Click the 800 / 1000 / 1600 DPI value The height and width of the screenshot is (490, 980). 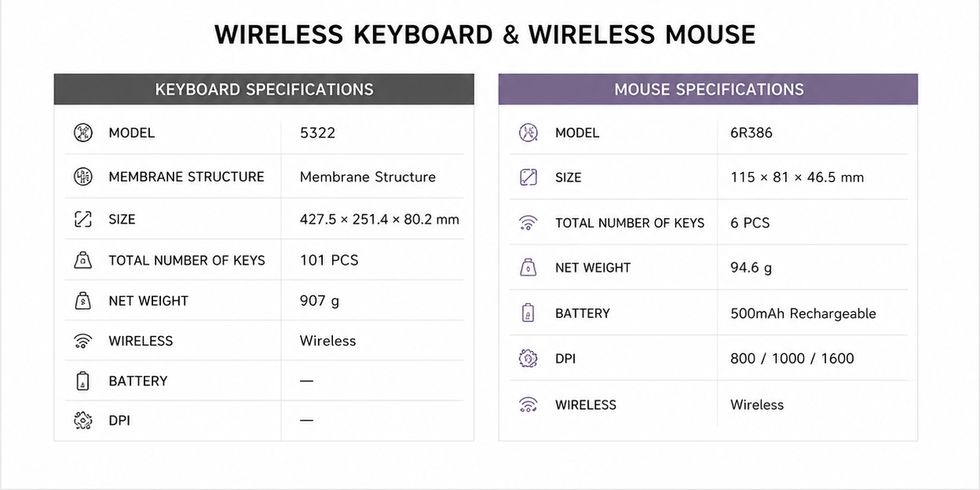[792, 359]
